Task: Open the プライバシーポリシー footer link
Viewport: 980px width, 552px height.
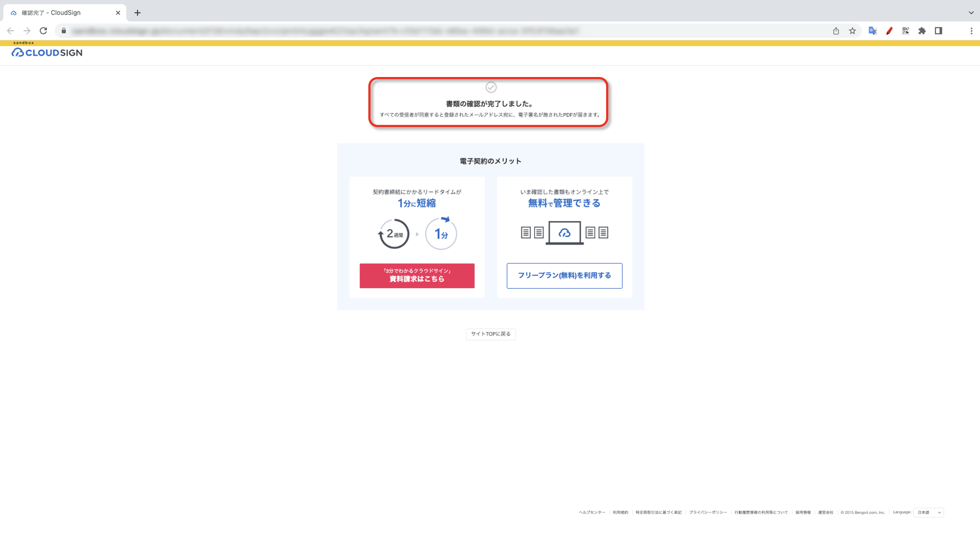Action: point(708,513)
